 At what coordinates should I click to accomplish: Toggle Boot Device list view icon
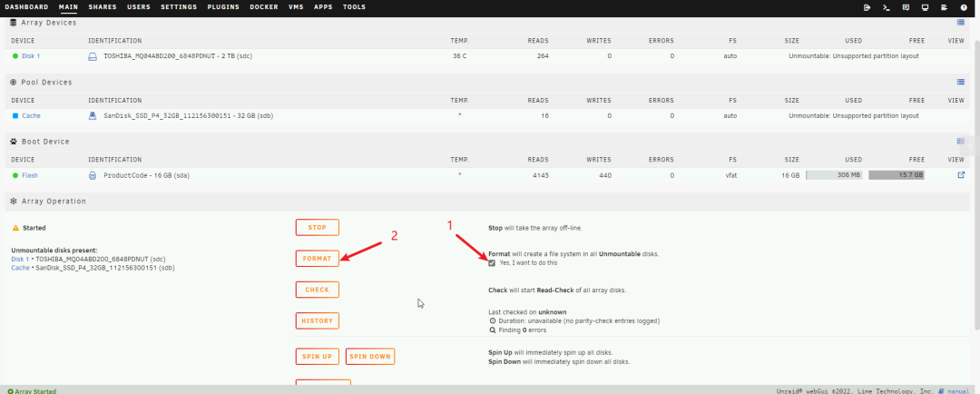click(961, 141)
